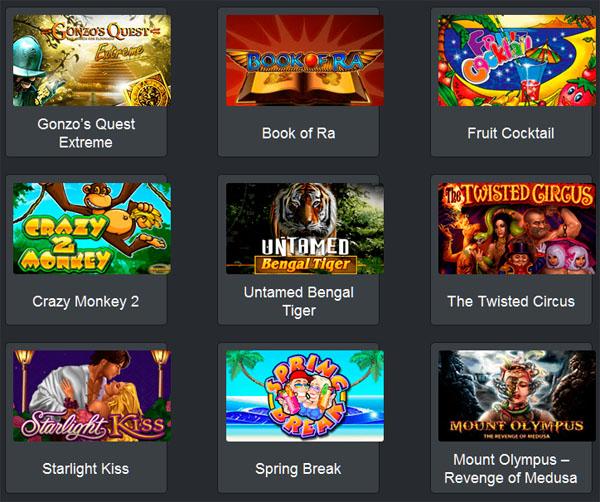Click The Twisted Circus game artwork
The image size is (600, 502).
point(517,228)
